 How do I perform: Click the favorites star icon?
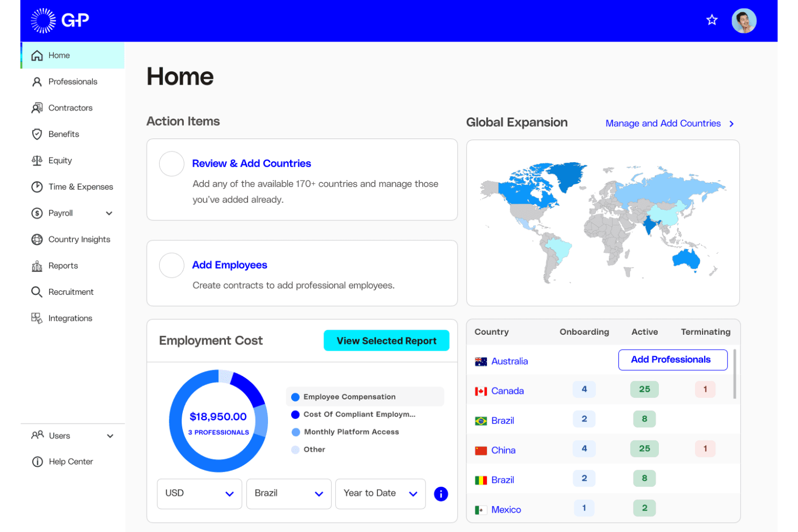(x=712, y=20)
